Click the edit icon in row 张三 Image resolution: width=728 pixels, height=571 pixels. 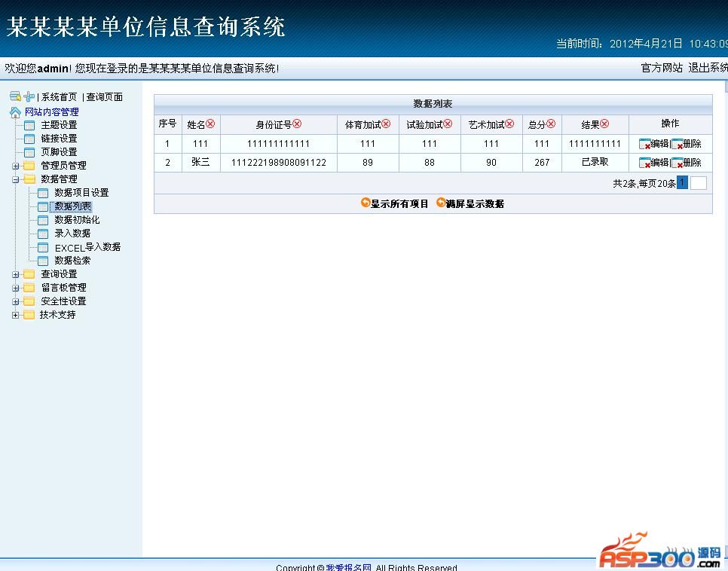(645, 163)
